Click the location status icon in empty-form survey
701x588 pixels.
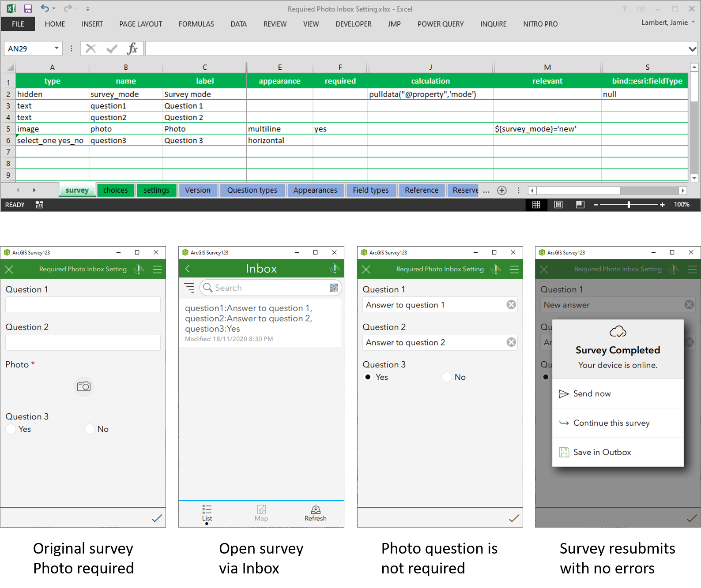[139, 269]
